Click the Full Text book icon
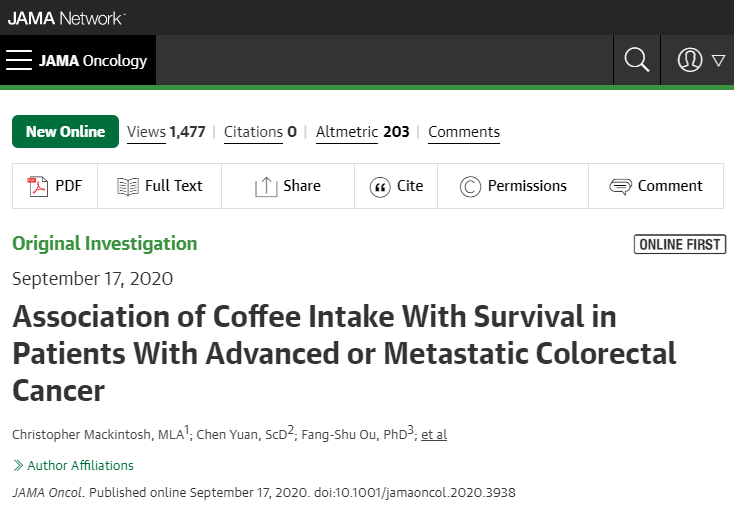Image resolution: width=734 pixels, height=511 pixels. pos(128,186)
